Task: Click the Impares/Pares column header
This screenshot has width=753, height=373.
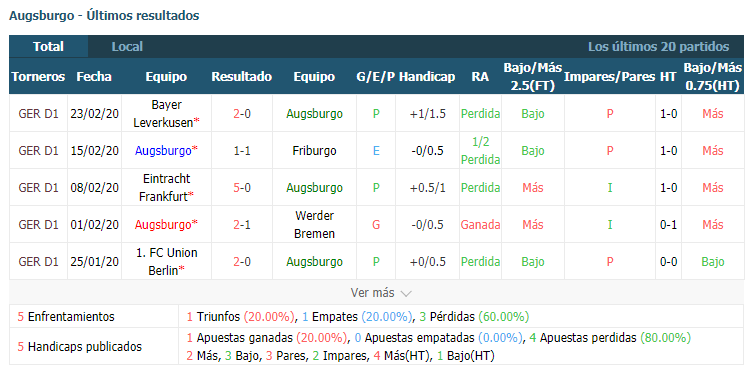Action: [609, 77]
